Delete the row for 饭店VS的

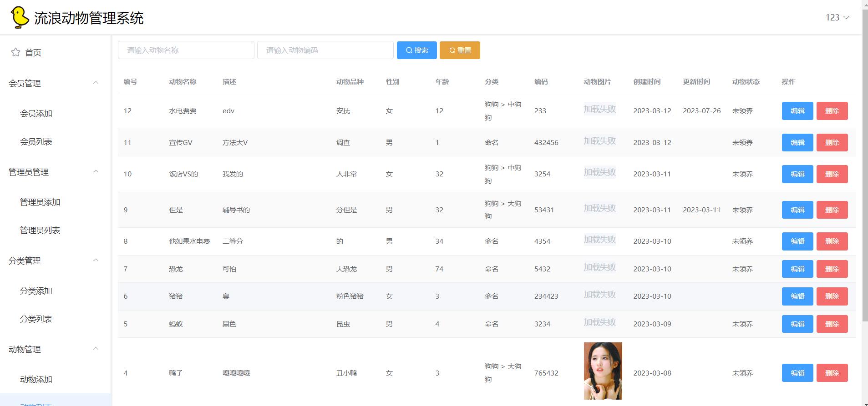(x=832, y=174)
